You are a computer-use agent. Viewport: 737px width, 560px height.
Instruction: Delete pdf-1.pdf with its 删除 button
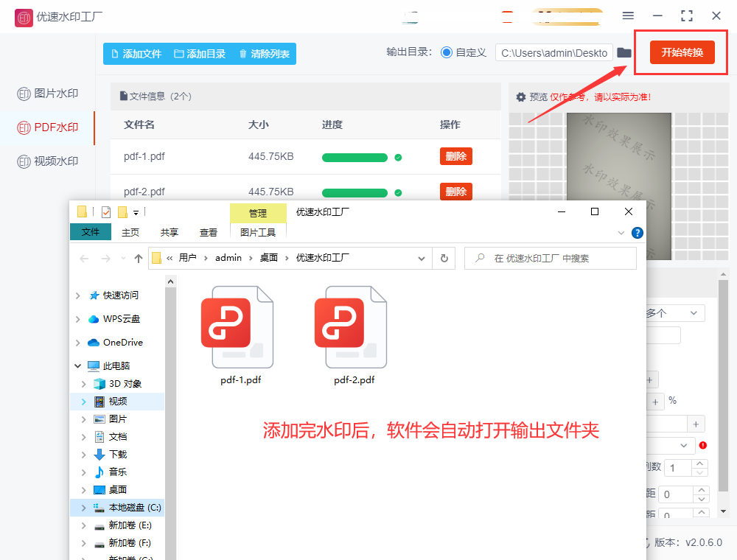tap(456, 156)
